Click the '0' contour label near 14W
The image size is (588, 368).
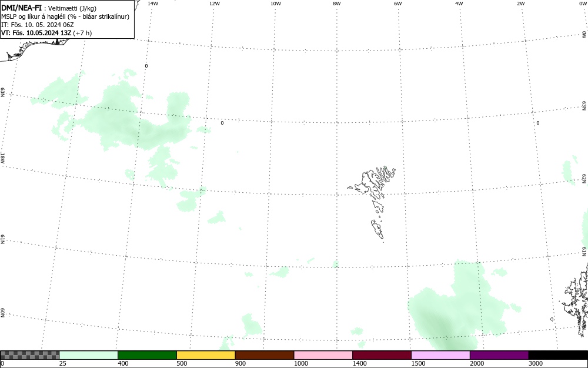[146, 66]
